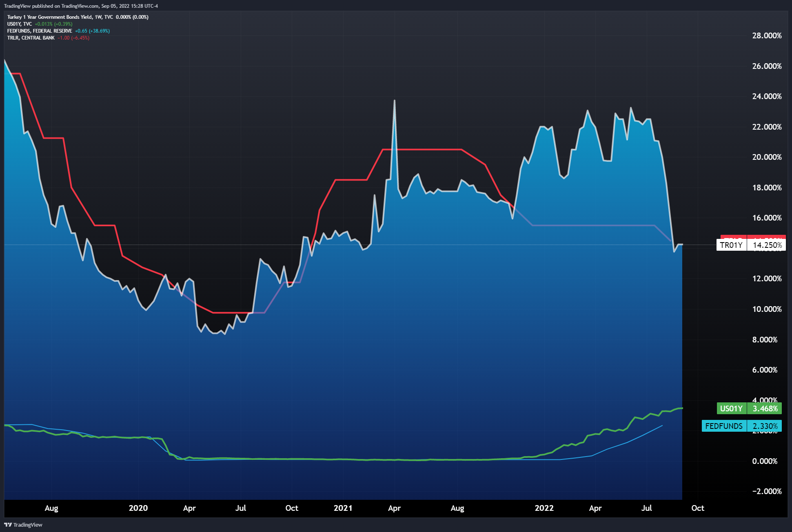
Task: Click the TR01Y price label tag
Action: (x=731, y=245)
